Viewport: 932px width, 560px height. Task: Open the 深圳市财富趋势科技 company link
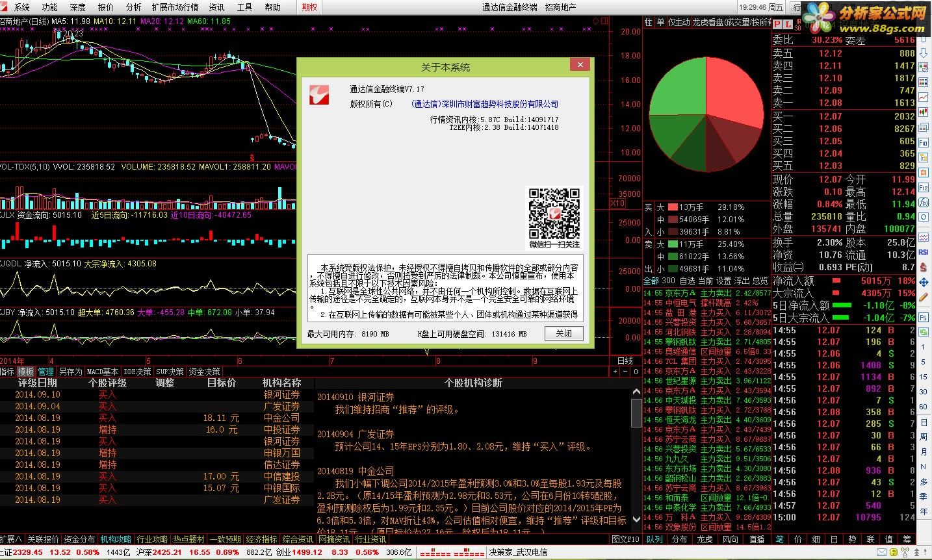click(x=485, y=104)
